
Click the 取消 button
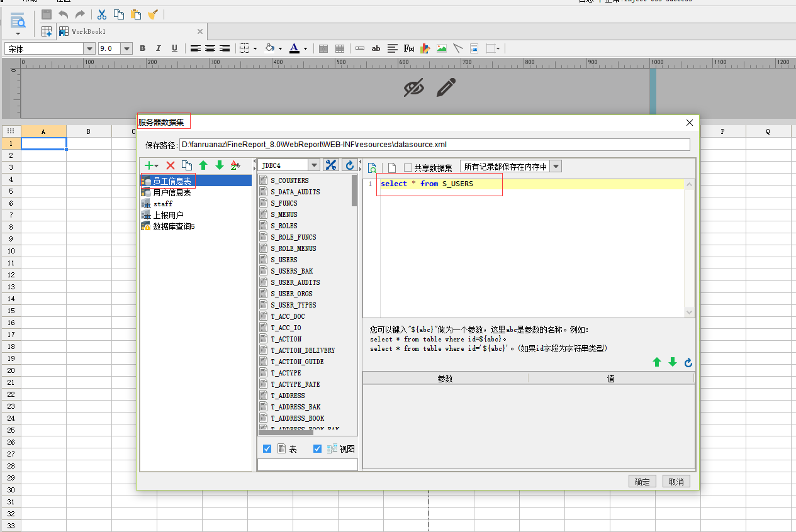[676, 482]
